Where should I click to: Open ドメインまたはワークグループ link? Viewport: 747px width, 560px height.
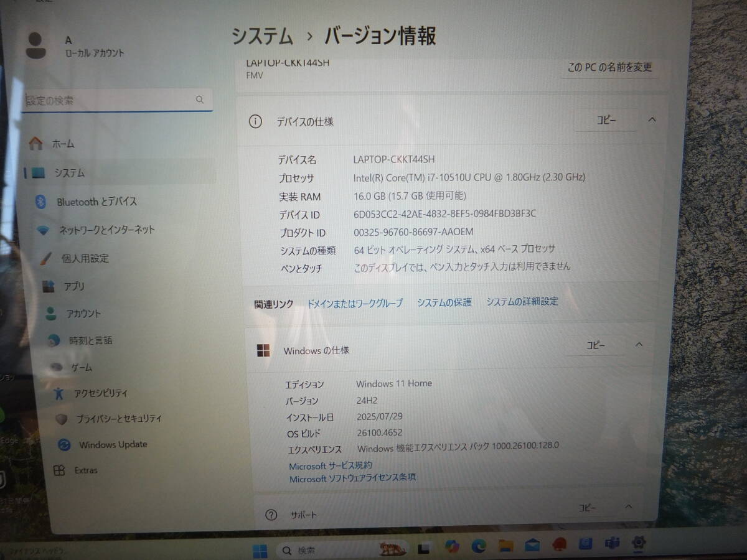[355, 303]
